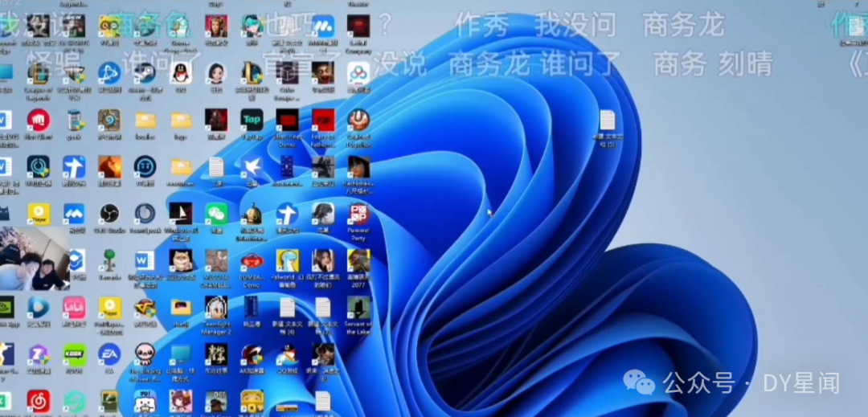The image size is (868, 417).
Task: Launch The Binding of Isaac icon
Action: [x=145, y=354]
